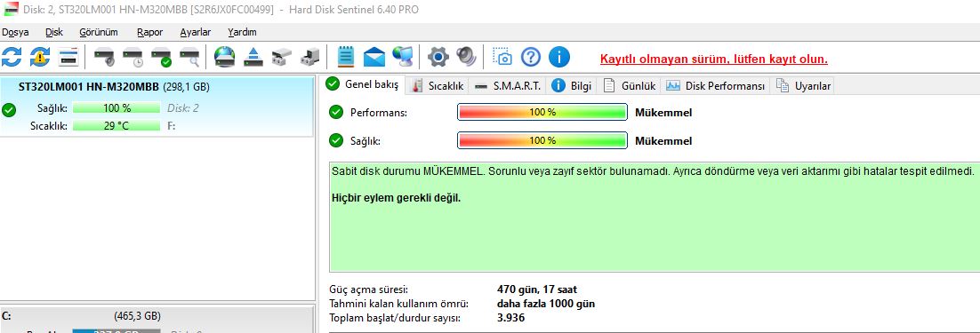Click the 'Disk: 2' label
The height and width of the screenshot is (333, 980).
point(183,107)
